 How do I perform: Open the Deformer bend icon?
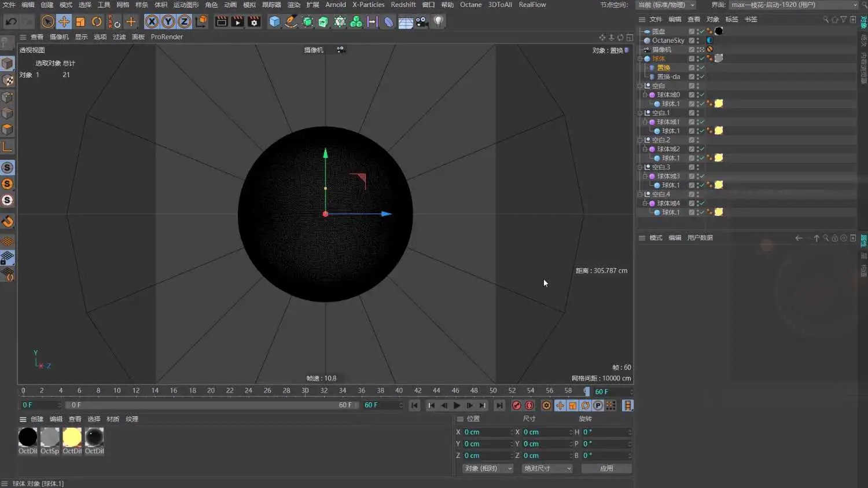tap(388, 22)
